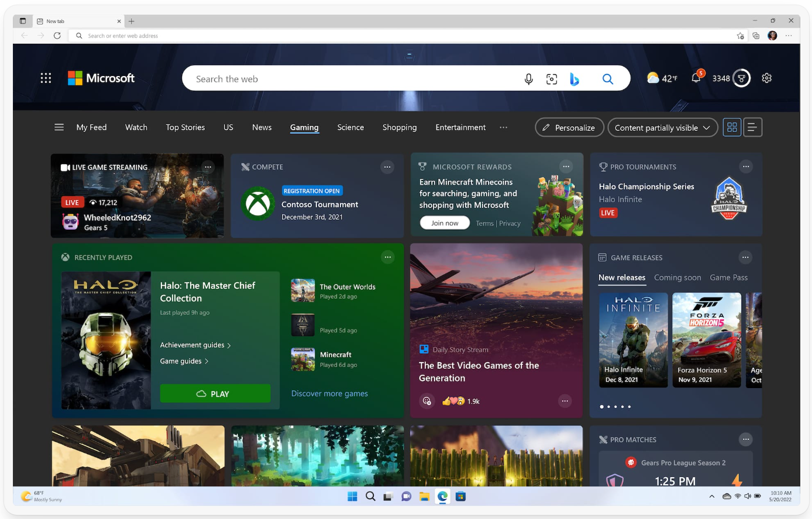Open Game Releases card more options
Viewport: 812px width, 519px height.
click(x=745, y=257)
